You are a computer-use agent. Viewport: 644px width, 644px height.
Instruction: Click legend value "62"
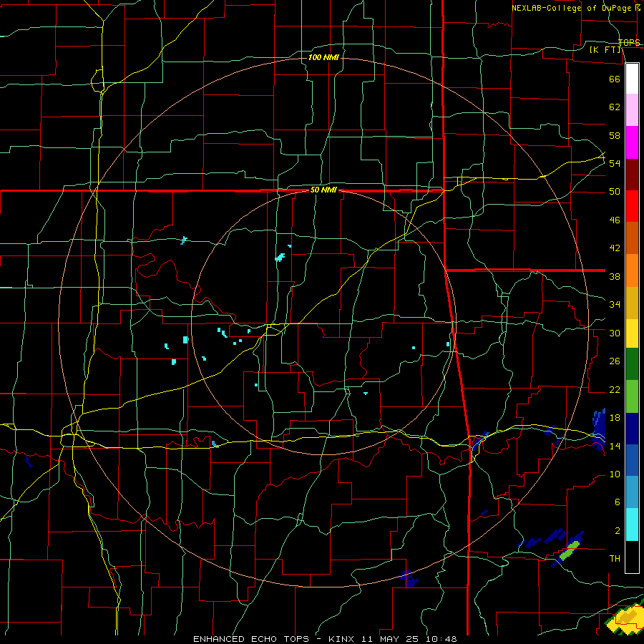click(615, 107)
